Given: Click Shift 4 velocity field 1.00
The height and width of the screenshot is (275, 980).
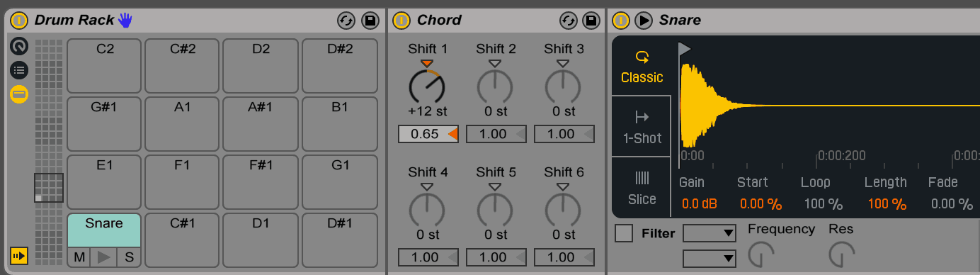Looking at the screenshot, I should 428,257.
